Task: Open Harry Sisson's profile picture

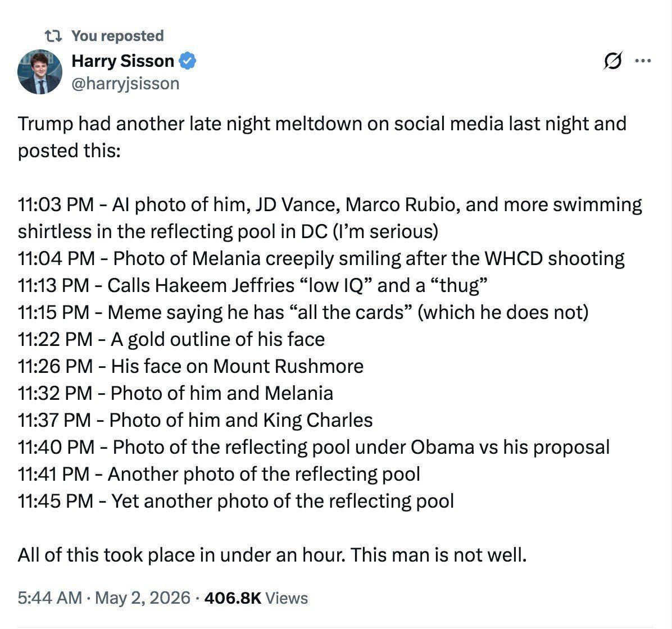Action: (40, 71)
